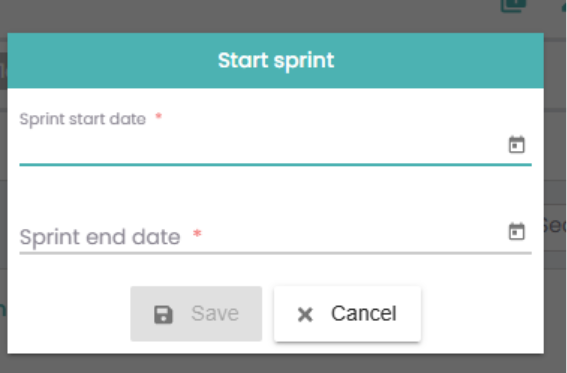The height and width of the screenshot is (373, 567).
Task: Click the Sprint end date placeholder text
Action: coord(100,237)
